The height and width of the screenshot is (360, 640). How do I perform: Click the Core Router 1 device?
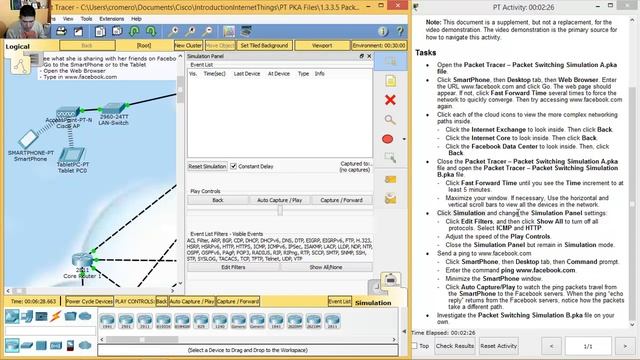tap(82, 260)
